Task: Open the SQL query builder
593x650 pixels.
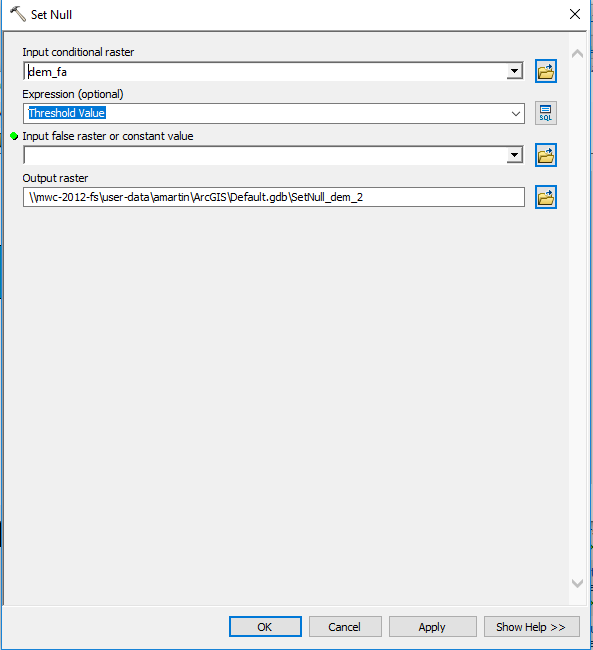Action: click(546, 113)
